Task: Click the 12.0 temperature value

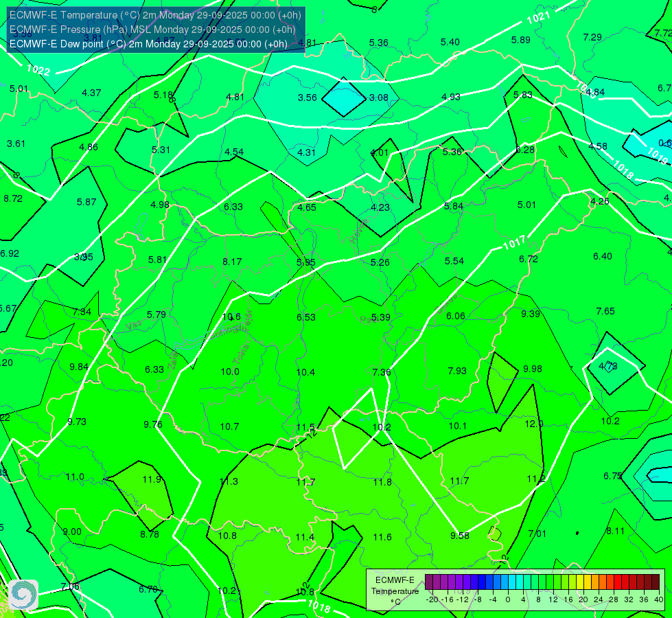Action: click(x=534, y=424)
